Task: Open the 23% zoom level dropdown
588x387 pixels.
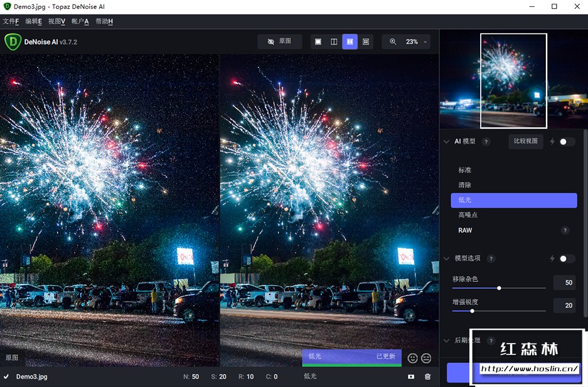Action: click(x=425, y=42)
